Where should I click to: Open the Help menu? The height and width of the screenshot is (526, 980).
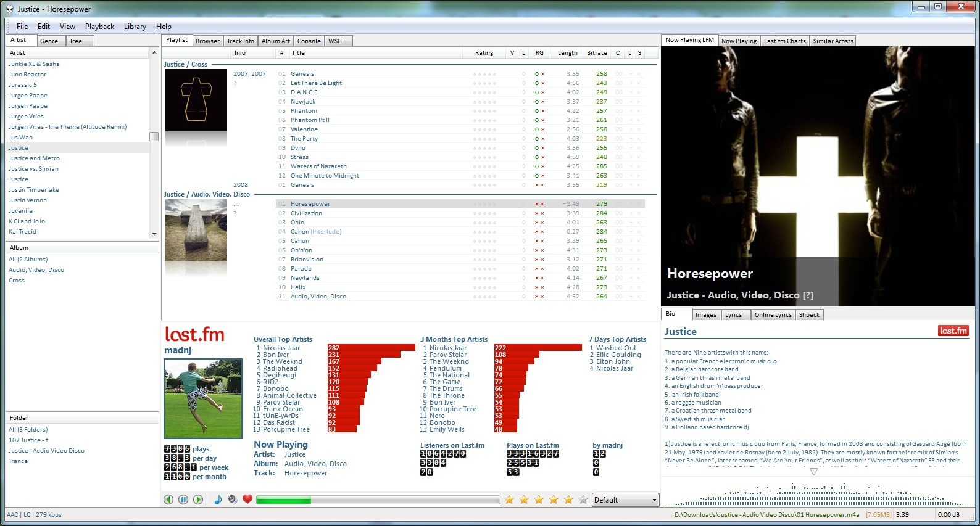click(x=164, y=27)
